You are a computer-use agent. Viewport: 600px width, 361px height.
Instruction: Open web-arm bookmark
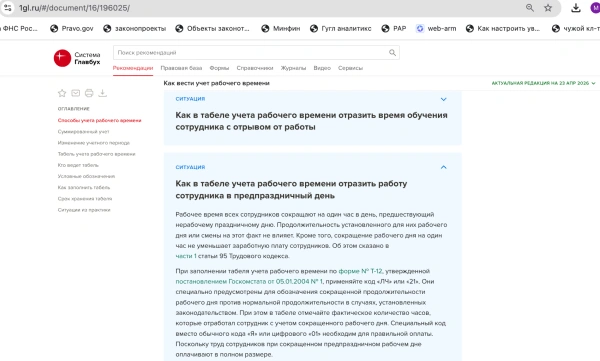click(x=436, y=28)
